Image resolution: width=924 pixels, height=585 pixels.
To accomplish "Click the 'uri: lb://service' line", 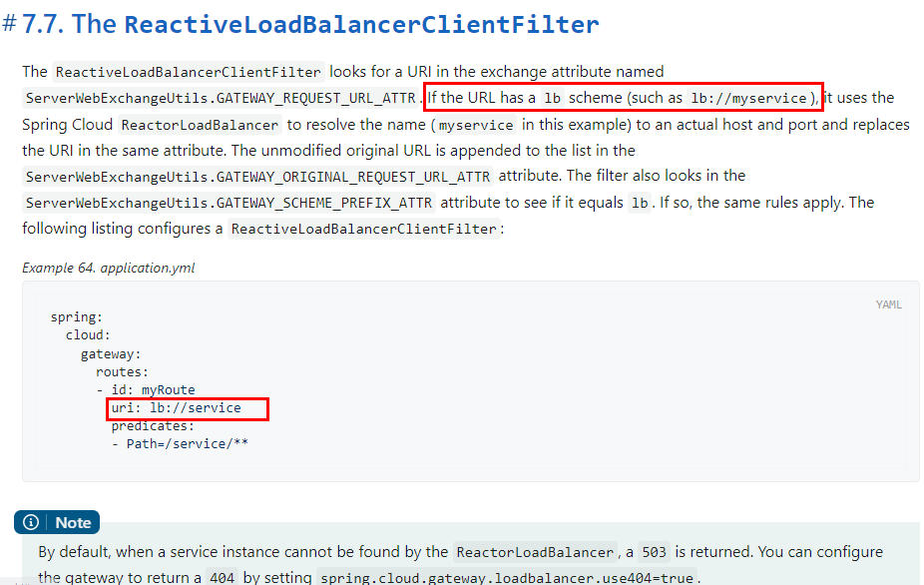I will 177,408.
